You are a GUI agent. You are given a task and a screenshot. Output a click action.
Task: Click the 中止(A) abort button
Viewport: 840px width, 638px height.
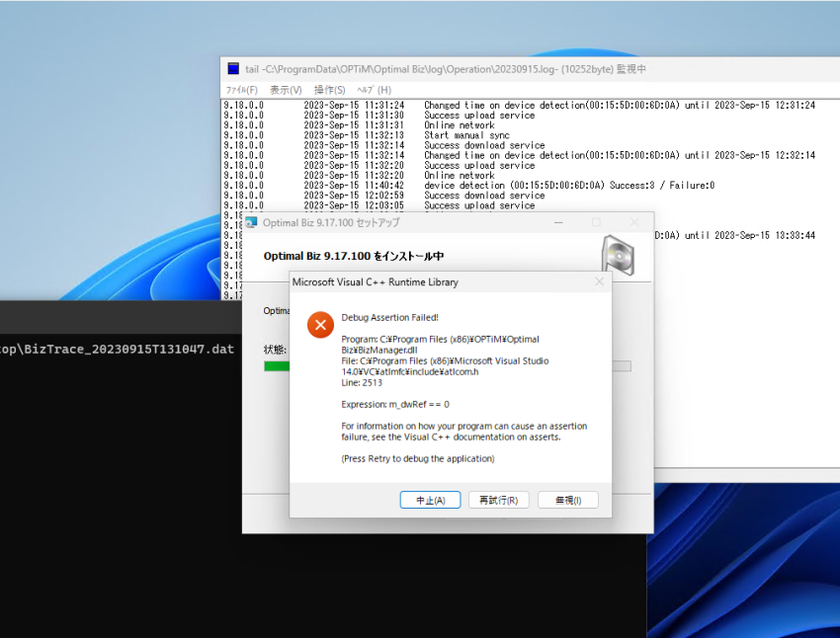coord(430,500)
